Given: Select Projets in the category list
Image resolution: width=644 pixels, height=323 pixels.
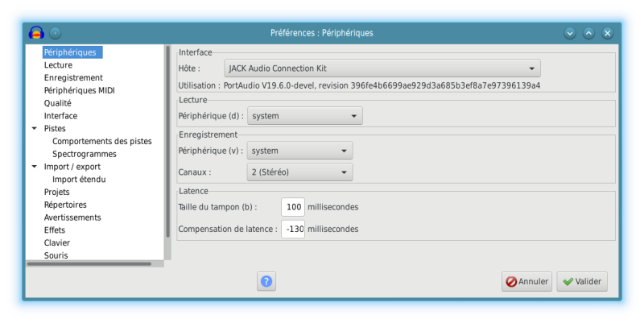Looking at the screenshot, I should (x=56, y=193).
